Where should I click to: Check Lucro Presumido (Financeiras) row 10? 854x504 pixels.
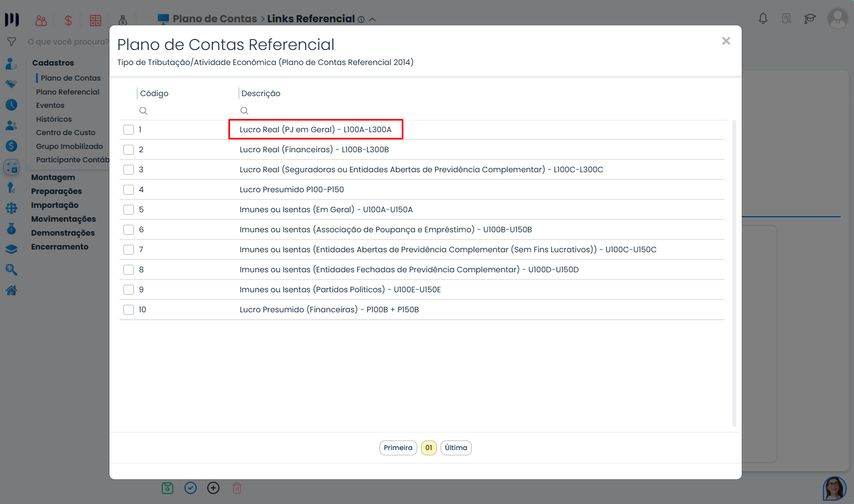[128, 310]
